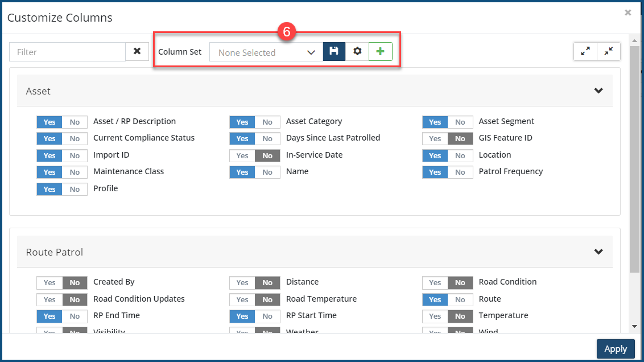Click the Route Patrol section header text
This screenshot has height=362, width=644.
[54, 252]
